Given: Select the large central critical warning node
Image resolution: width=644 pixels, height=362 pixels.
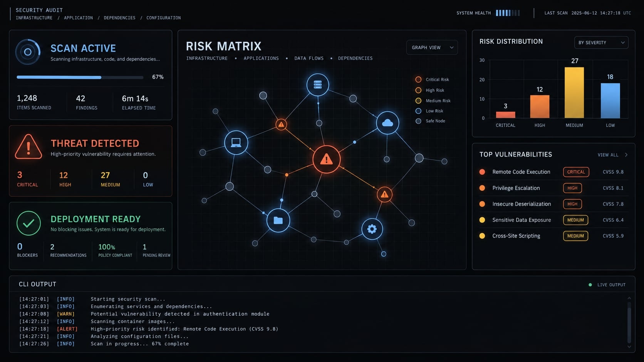Looking at the screenshot, I should click(326, 159).
